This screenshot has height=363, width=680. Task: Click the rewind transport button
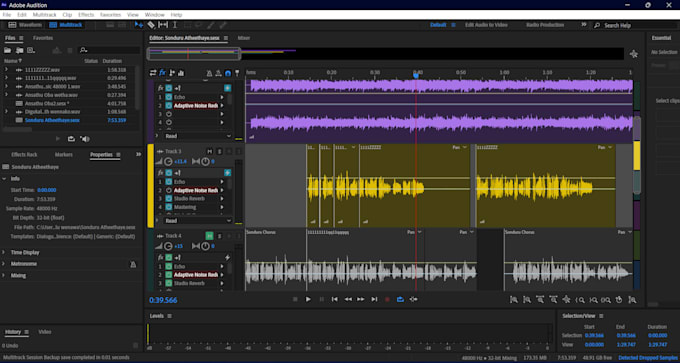pyautogui.click(x=348, y=299)
